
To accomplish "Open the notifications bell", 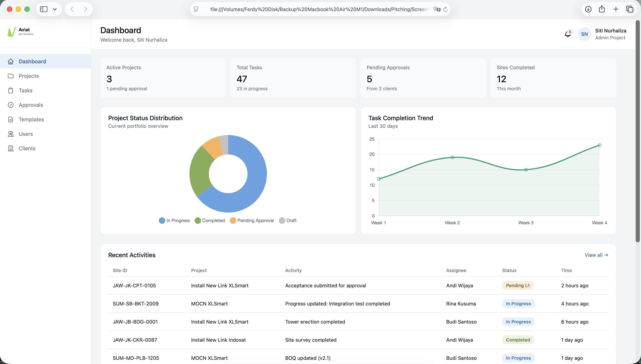I will [568, 34].
